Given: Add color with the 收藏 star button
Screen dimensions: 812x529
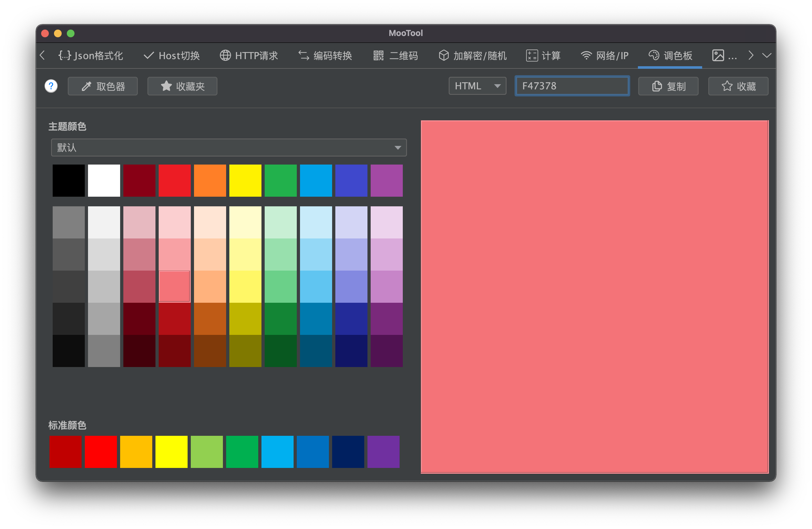Looking at the screenshot, I should [x=738, y=86].
